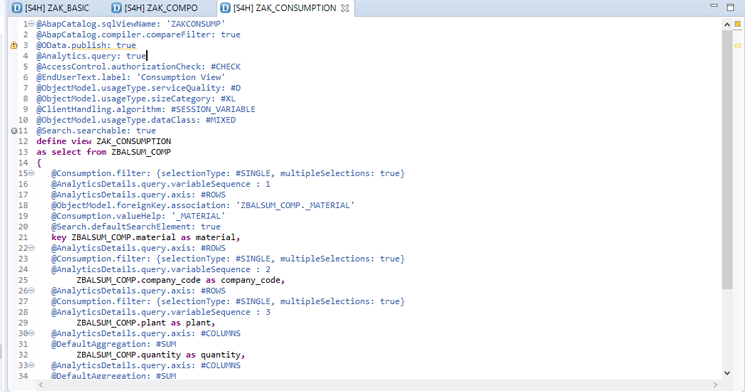Click the overview ruler warning indicator at top
Screen dimensions: 745x392
[737, 24]
